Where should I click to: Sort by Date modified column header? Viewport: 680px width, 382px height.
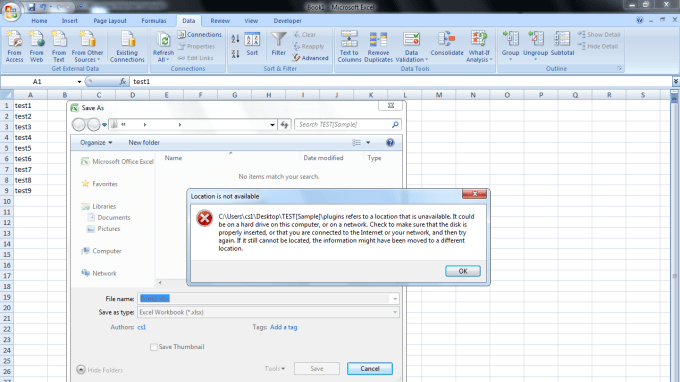tap(323, 158)
